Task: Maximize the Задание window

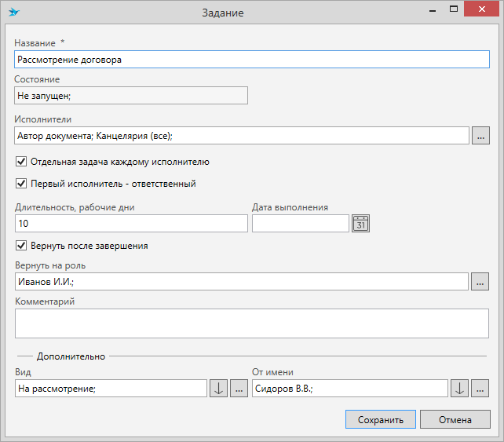Action: point(454,9)
